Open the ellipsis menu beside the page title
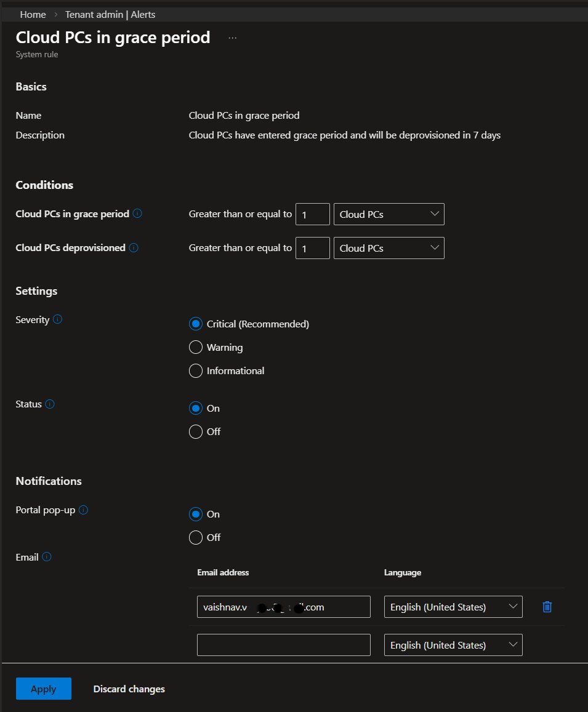The width and height of the screenshot is (588, 712). [232, 38]
